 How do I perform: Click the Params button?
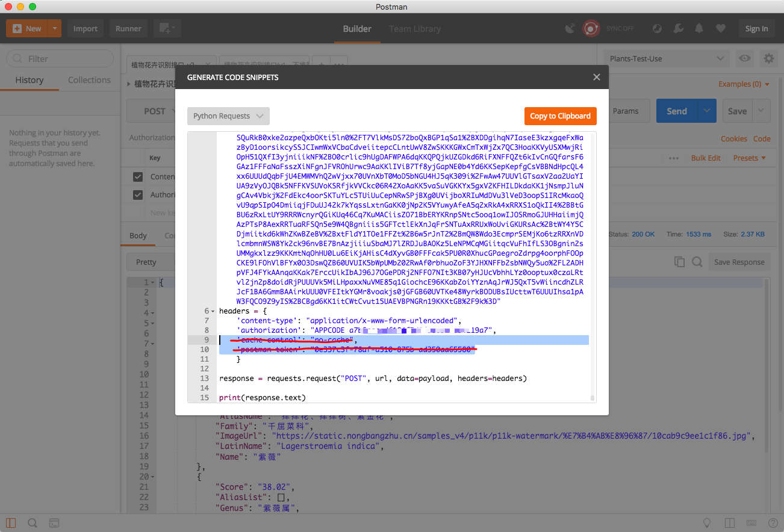626,111
